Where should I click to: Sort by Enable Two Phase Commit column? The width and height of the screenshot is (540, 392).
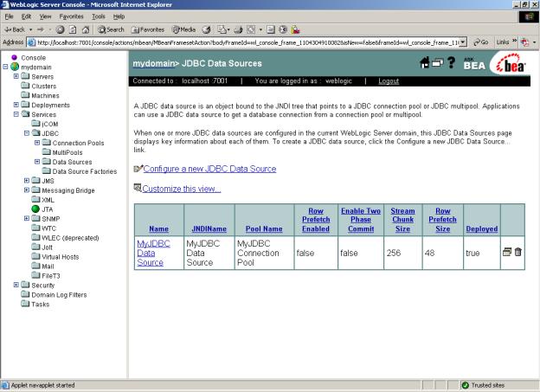coord(361,220)
